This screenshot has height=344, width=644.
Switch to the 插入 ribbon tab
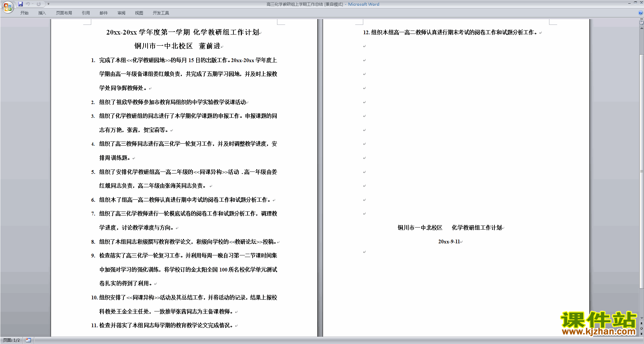pyautogui.click(x=42, y=13)
